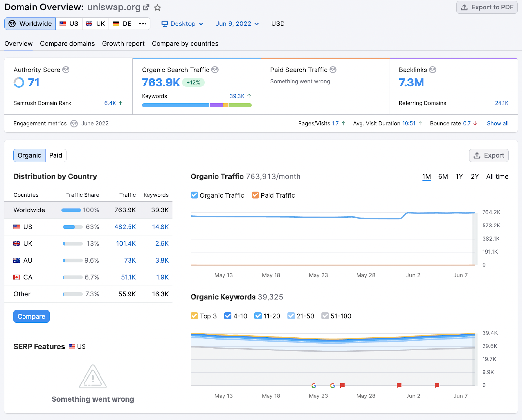Select DE database tab

[x=122, y=23]
